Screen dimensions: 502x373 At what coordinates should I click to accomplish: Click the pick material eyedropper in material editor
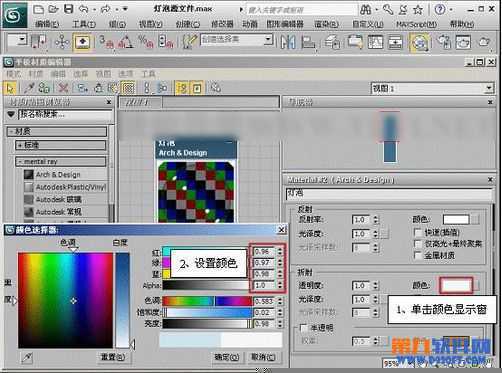[x=29, y=88]
